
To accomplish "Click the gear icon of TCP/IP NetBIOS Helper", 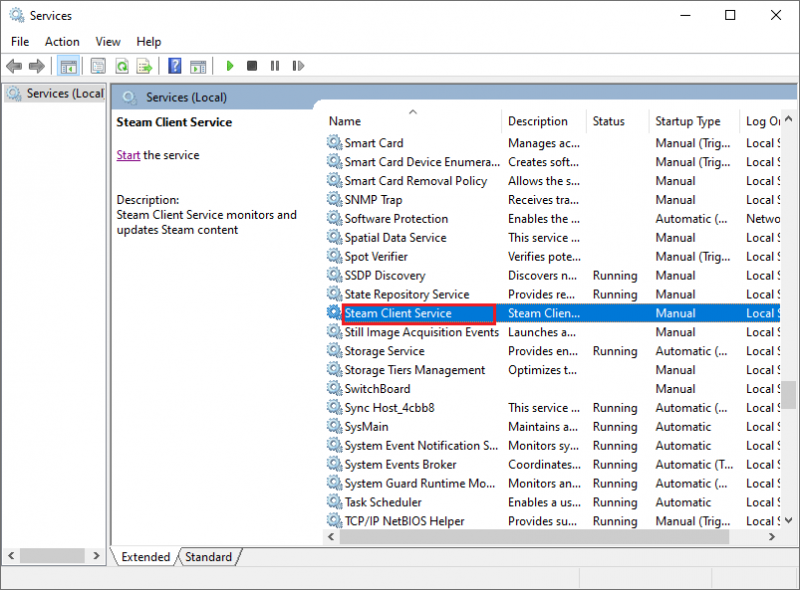I will click(x=334, y=520).
